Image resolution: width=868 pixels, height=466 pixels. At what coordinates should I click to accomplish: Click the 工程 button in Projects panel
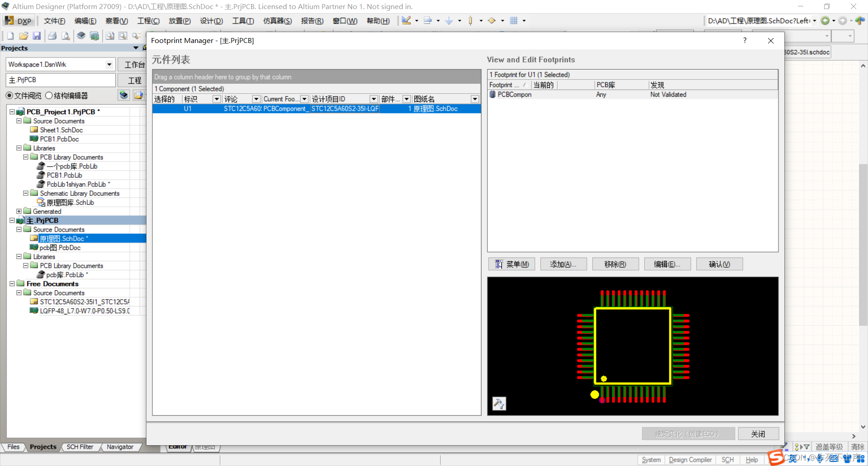(132, 81)
